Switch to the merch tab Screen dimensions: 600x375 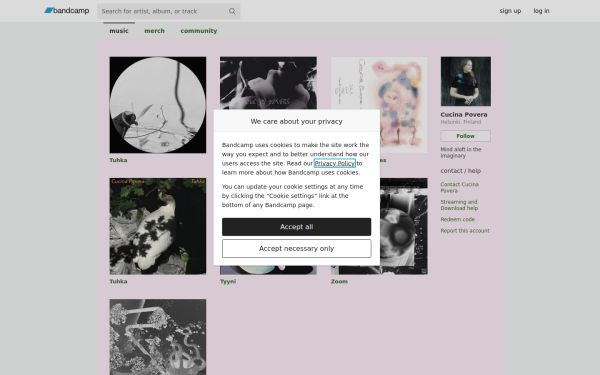click(154, 31)
